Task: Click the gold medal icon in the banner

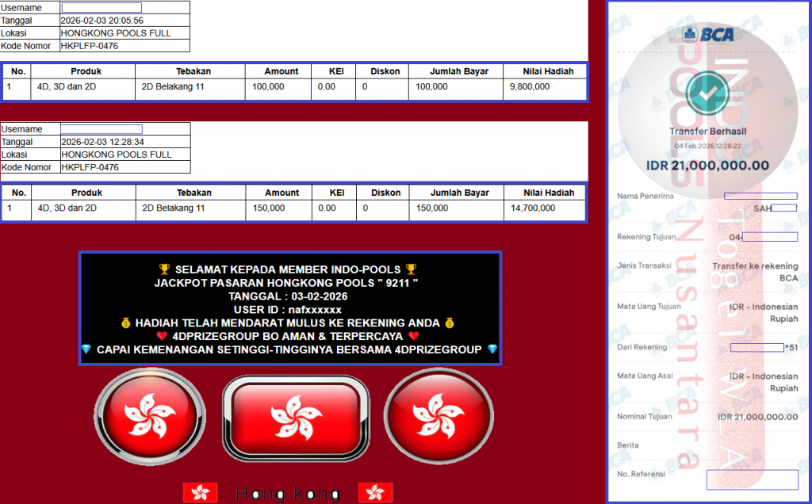Action: click(x=126, y=323)
